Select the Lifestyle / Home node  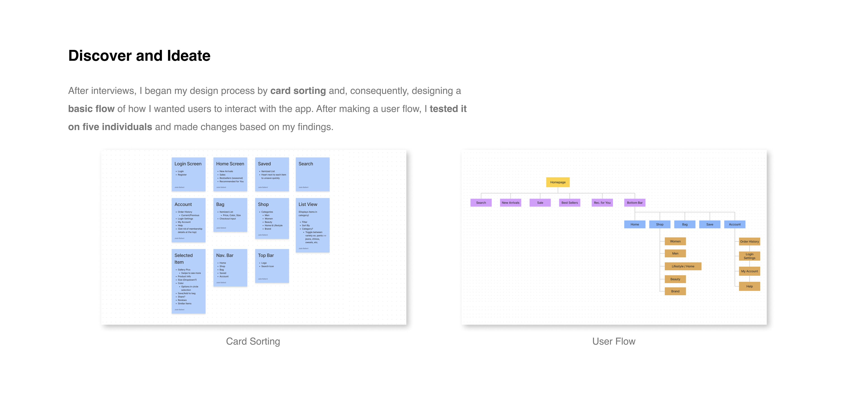click(683, 266)
